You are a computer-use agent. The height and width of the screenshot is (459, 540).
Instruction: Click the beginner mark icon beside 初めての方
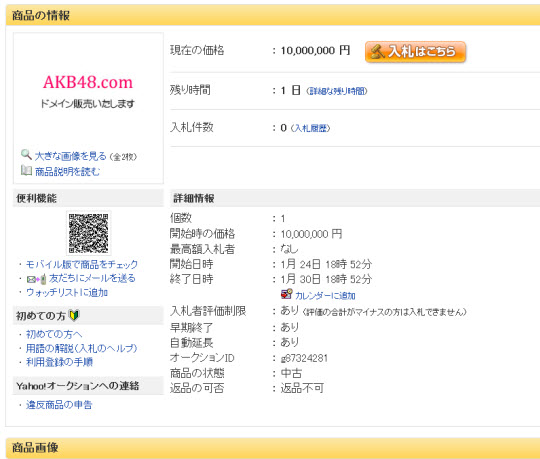pyautogui.click(x=74, y=315)
